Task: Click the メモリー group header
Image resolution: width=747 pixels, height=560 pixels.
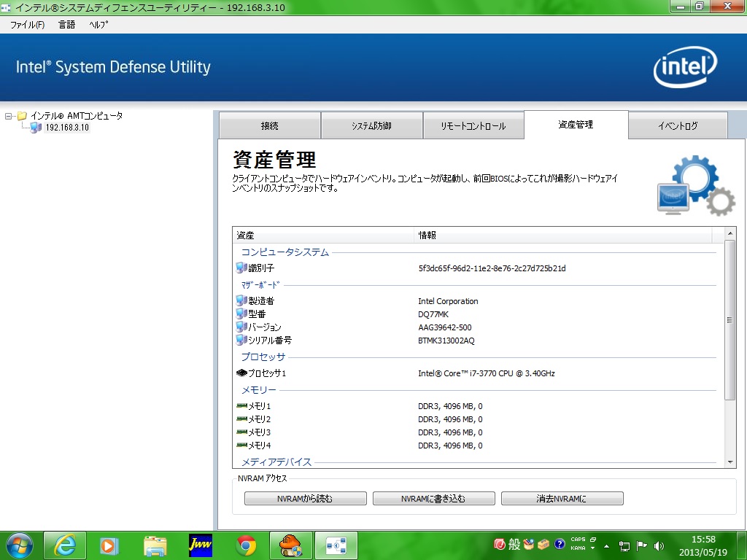Action: click(259, 390)
